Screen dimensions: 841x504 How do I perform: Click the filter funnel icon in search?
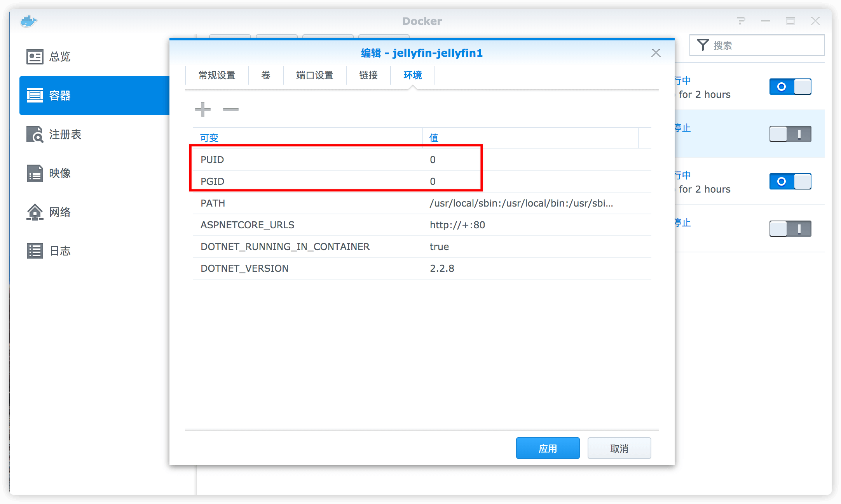point(702,45)
